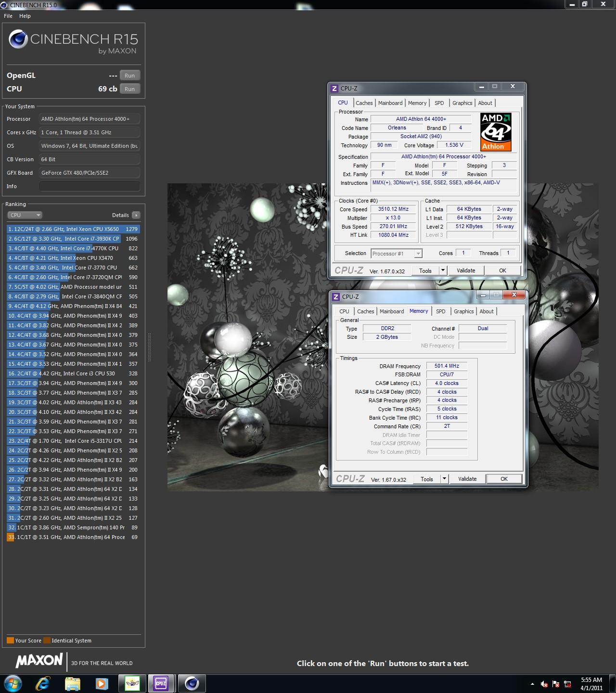Viewport: 616px width, 693px height.
Task: Run the OpenGL benchmark
Action: coord(130,76)
